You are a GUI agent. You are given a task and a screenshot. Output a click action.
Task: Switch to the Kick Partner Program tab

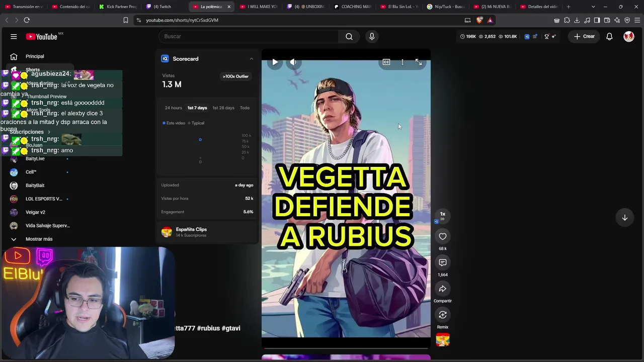118,7
